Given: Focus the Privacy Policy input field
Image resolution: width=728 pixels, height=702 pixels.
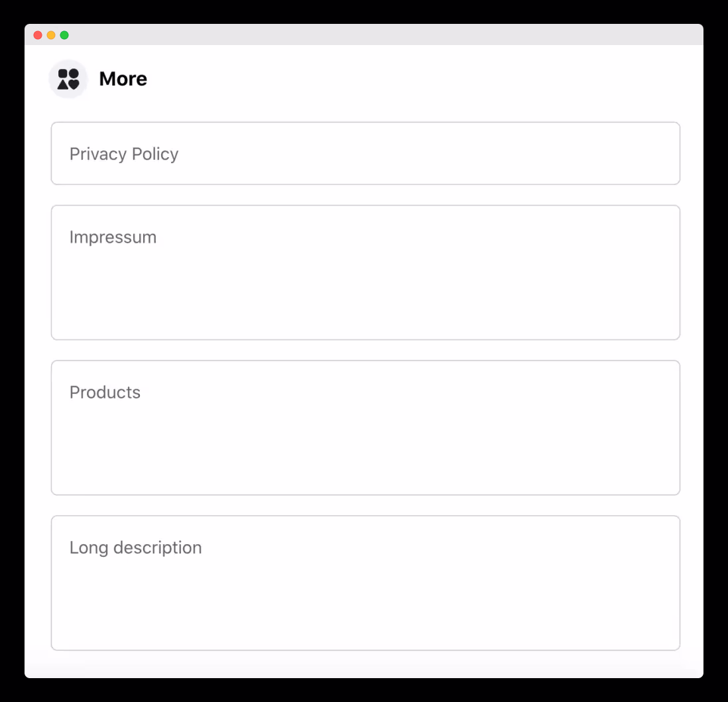Looking at the screenshot, I should (x=365, y=153).
